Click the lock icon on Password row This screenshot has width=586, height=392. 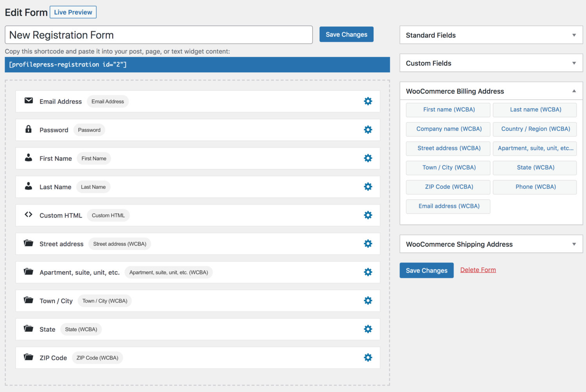[29, 129]
